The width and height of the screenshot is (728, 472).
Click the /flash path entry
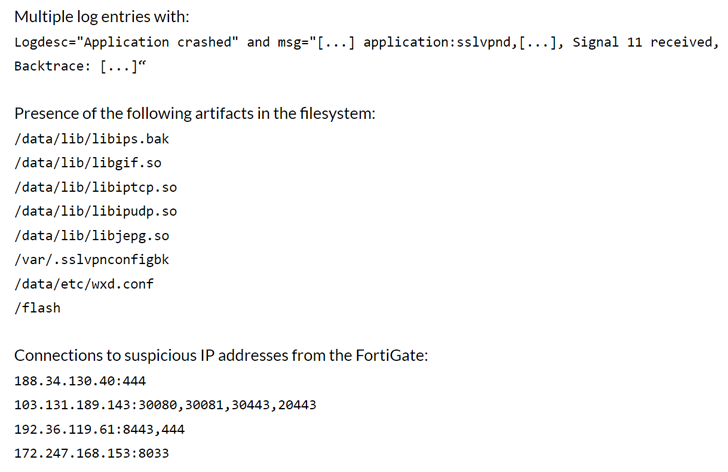37,308
